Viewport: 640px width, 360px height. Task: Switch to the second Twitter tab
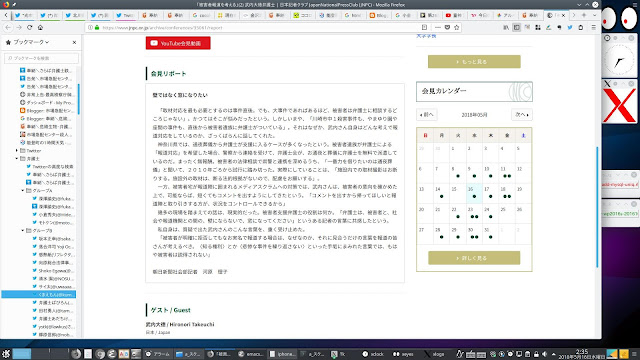(49, 15)
